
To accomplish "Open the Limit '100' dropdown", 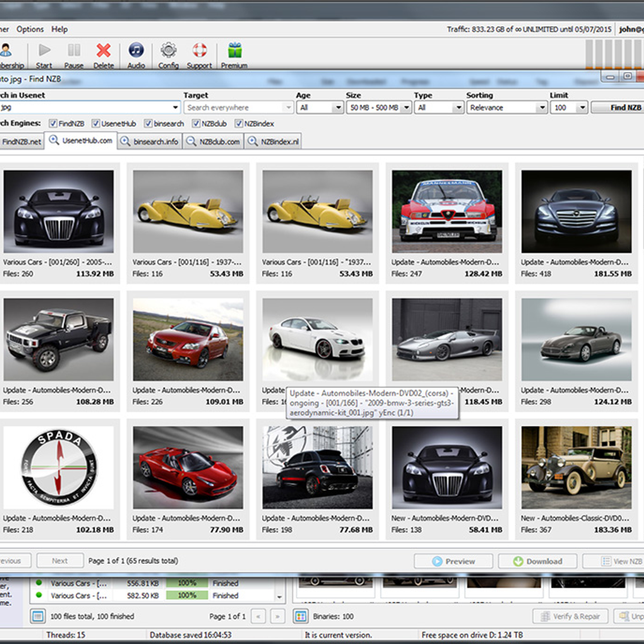I will tap(569, 107).
